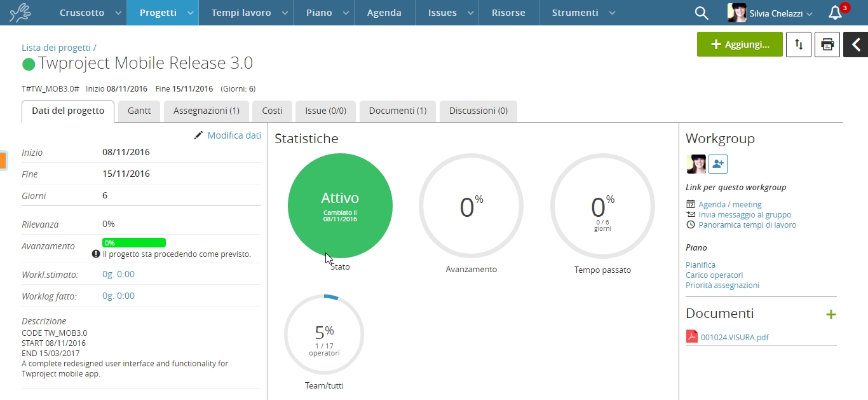Click the print project icon
Image resolution: width=868 pixels, height=400 pixels.
point(827,45)
